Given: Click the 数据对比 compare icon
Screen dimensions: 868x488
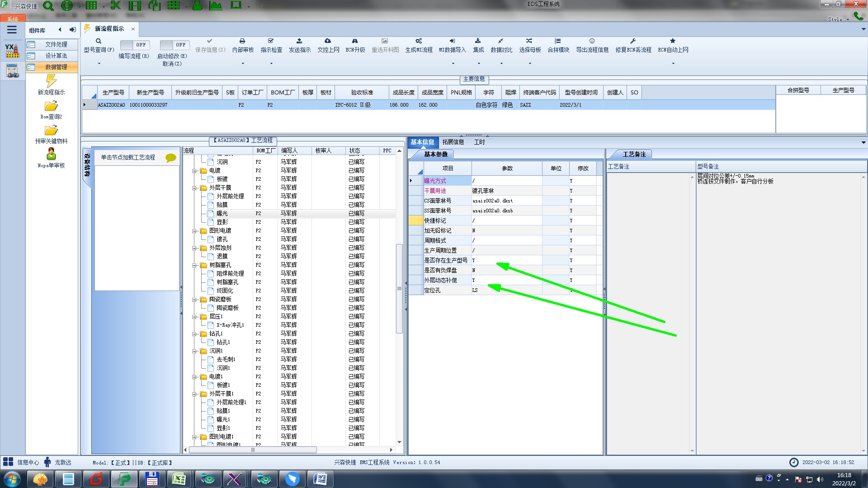Looking at the screenshot, I should [x=501, y=41].
